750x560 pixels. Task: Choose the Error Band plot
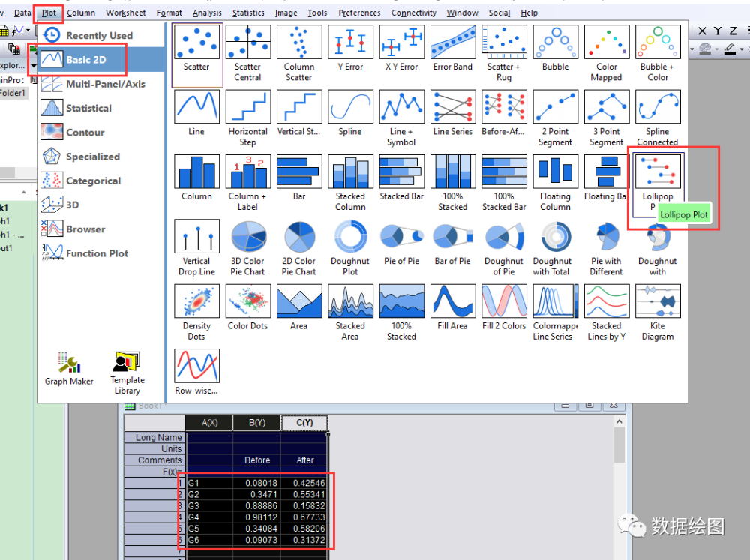tap(452, 42)
